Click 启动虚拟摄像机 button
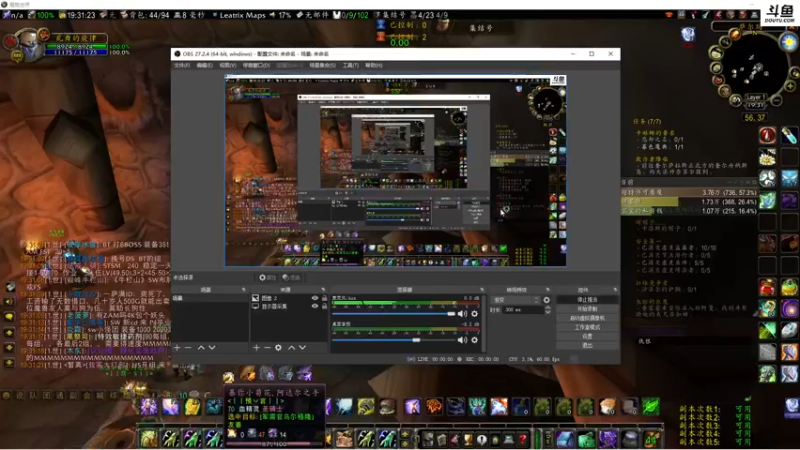Screen dimensions: 800x450 click(x=587, y=318)
